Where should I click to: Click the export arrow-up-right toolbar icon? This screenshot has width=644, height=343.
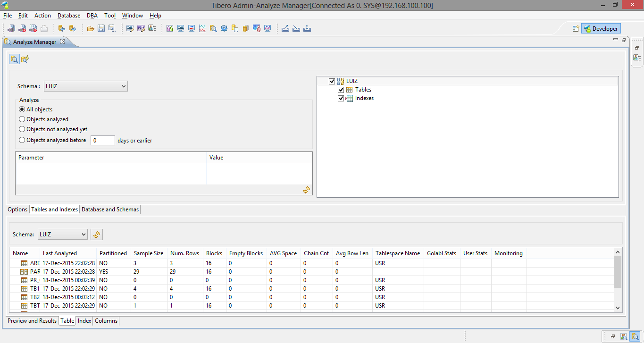tap(285, 29)
